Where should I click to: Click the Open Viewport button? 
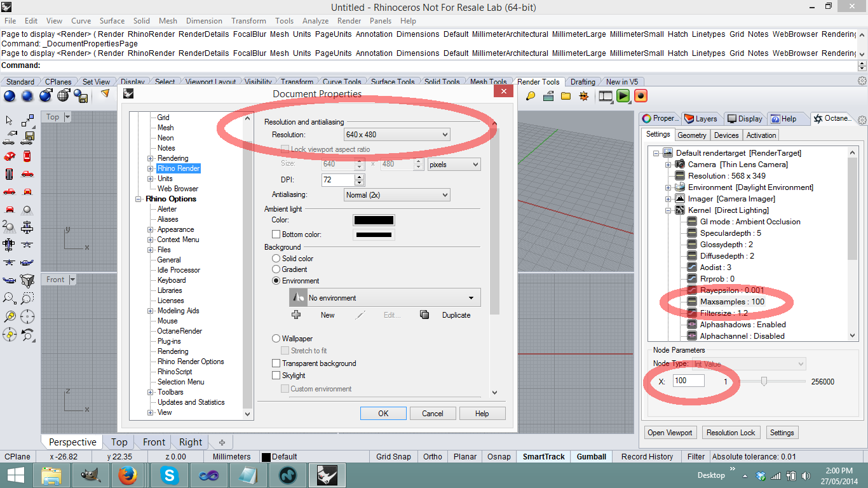click(670, 432)
